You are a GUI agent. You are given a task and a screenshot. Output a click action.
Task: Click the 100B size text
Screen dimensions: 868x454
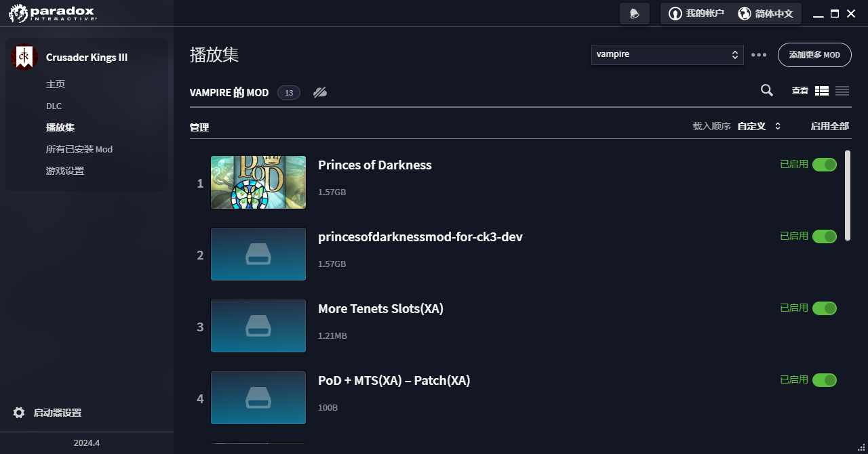(x=328, y=408)
